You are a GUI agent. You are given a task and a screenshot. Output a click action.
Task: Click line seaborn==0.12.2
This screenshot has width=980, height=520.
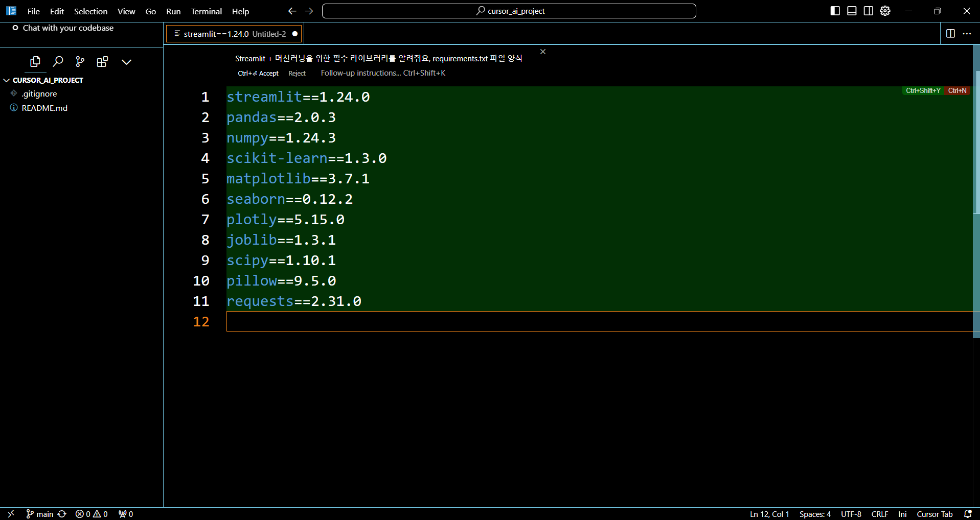click(x=290, y=199)
